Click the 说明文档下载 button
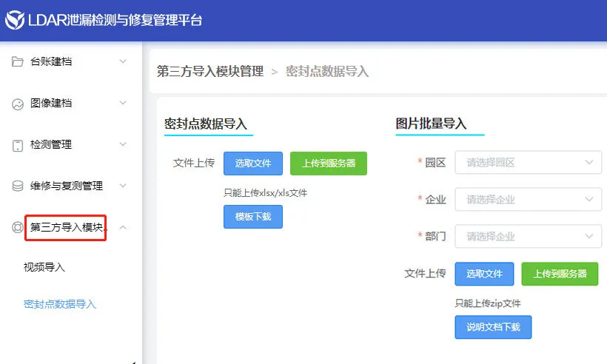The height and width of the screenshot is (364, 607). pyautogui.click(x=493, y=327)
